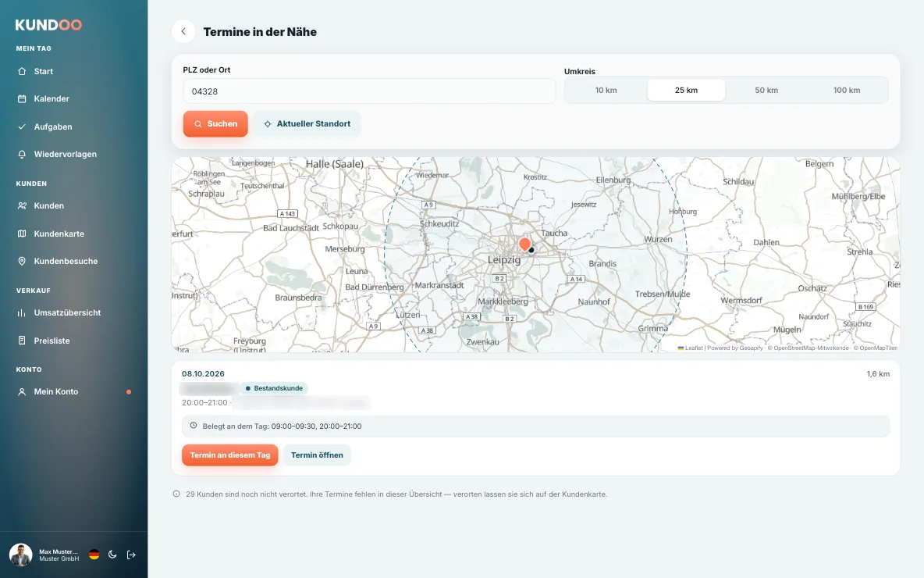
Task: Click the Kalender calendar icon
Action: coord(22,98)
